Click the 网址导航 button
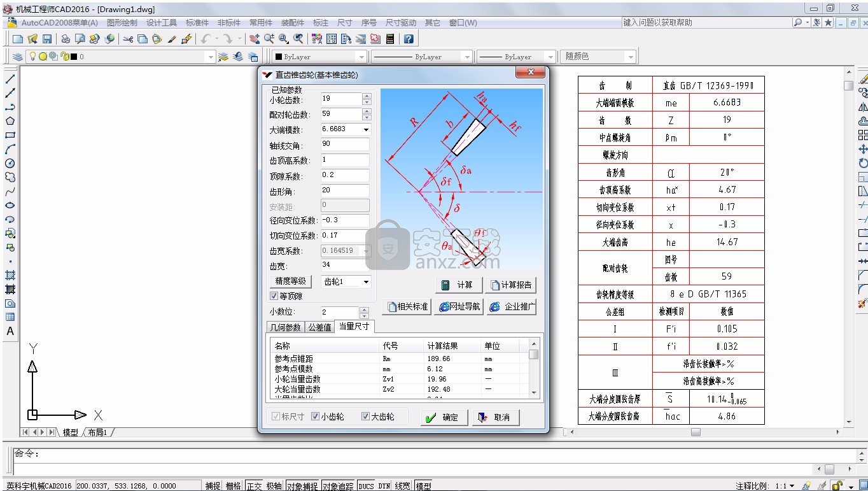This screenshot has width=868, height=491. point(459,306)
